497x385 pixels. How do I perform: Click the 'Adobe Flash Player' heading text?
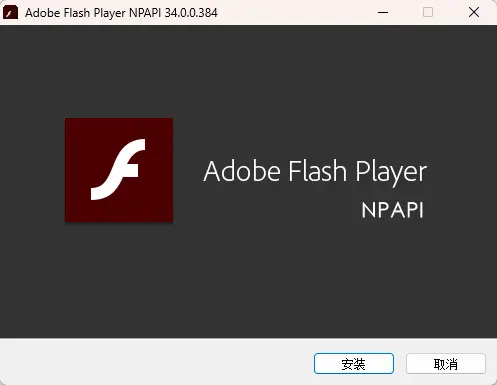point(315,172)
